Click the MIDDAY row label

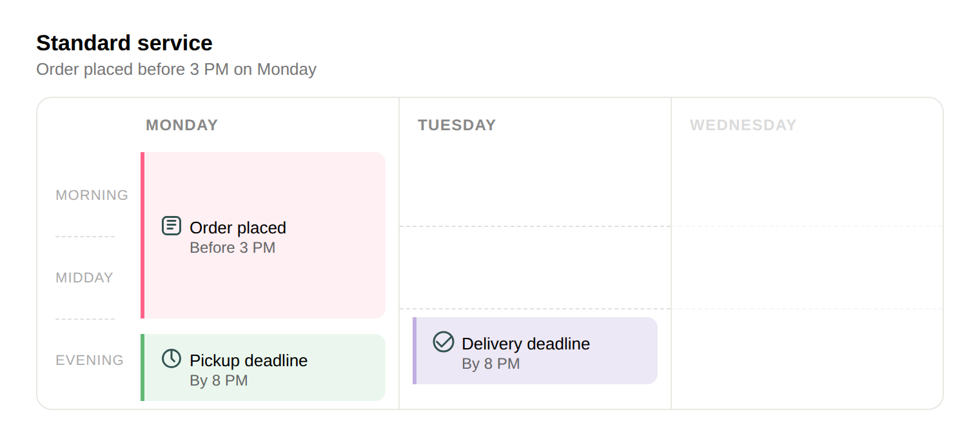click(84, 278)
